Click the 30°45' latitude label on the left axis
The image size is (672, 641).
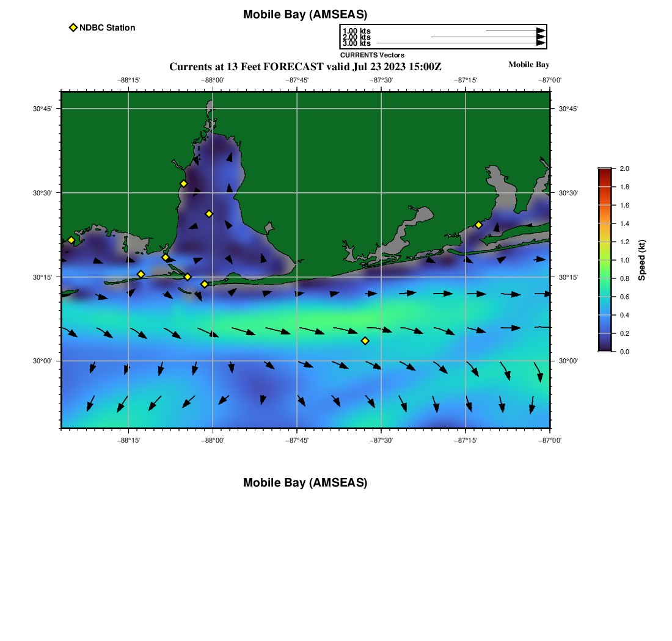click(43, 109)
